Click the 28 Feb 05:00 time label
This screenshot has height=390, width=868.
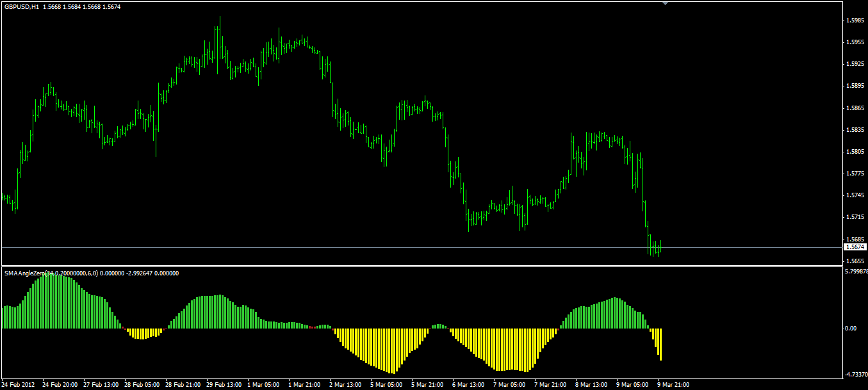coord(142,385)
